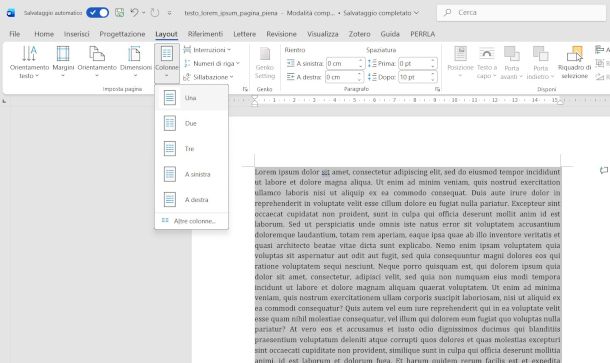Click the A sinistra indent field

pyautogui.click(x=342, y=63)
